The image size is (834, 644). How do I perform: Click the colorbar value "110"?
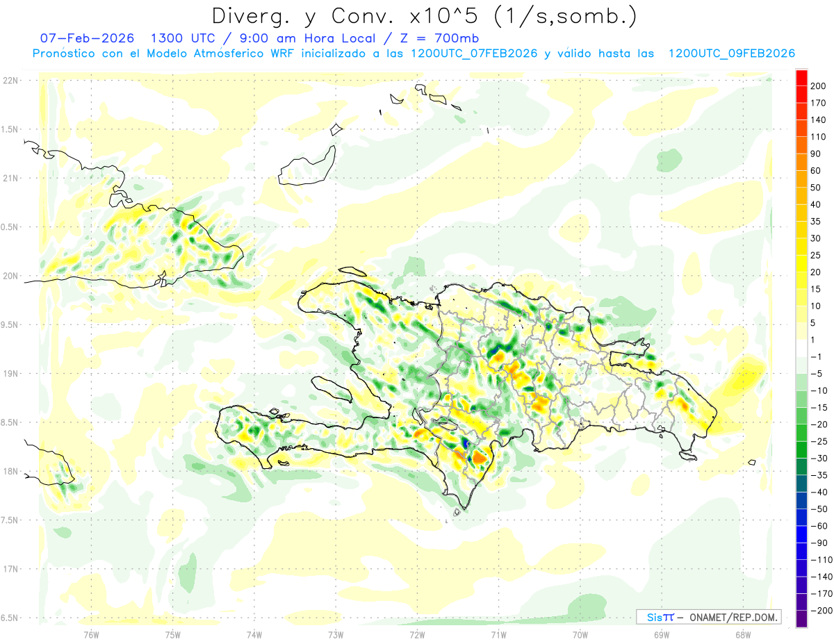[x=819, y=137]
